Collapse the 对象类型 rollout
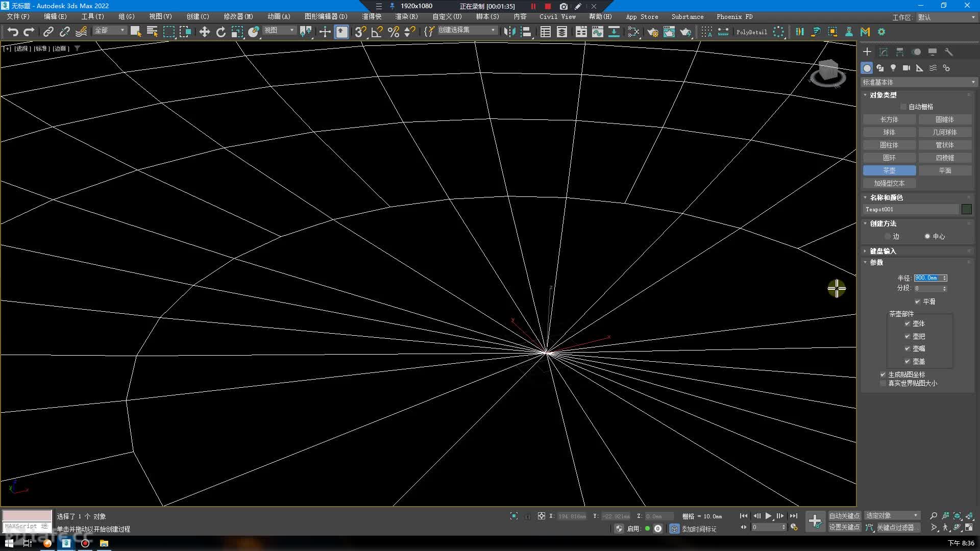The width and height of the screenshot is (980, 551). 883,95
